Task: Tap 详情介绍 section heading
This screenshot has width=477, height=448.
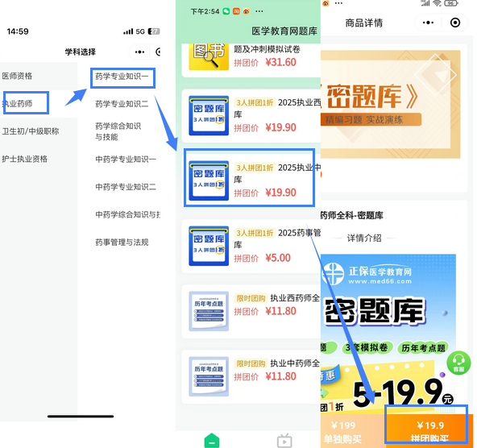Action: 364,239
